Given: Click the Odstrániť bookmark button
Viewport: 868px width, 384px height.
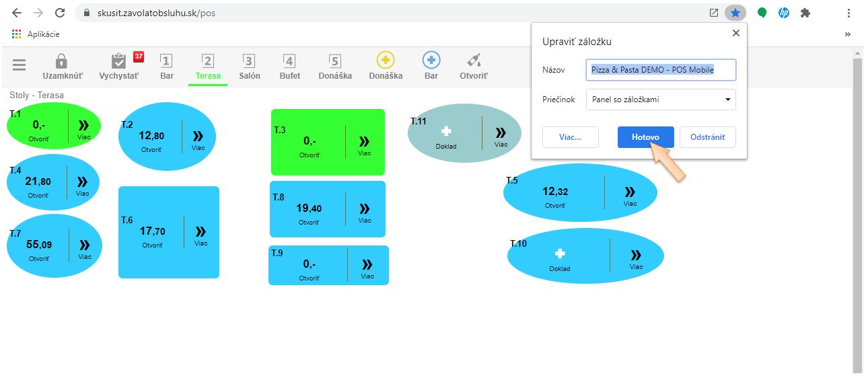Looking at the screenshot, I should (x=707, y=137).
